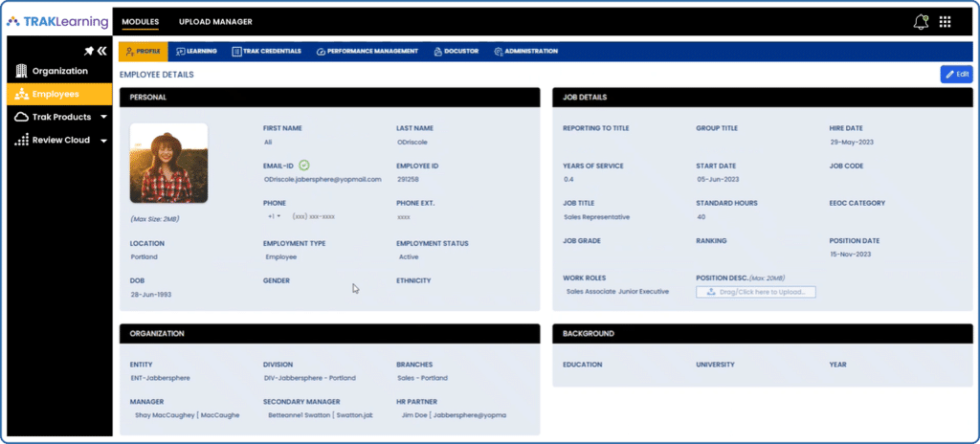The image size is (980, 444).
Task: Click employment type value Employee
Action: [x=280, y=256]
